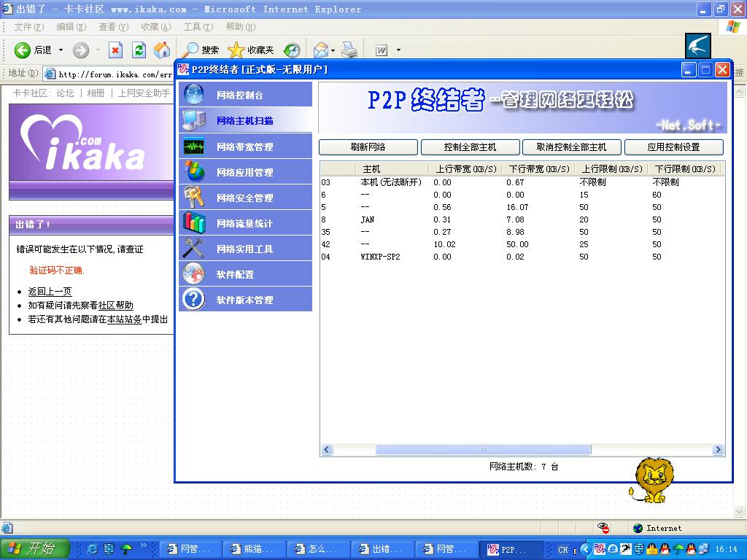Open 网络安全管理 panel
747x560 pixels.
[x=245, y=197]
